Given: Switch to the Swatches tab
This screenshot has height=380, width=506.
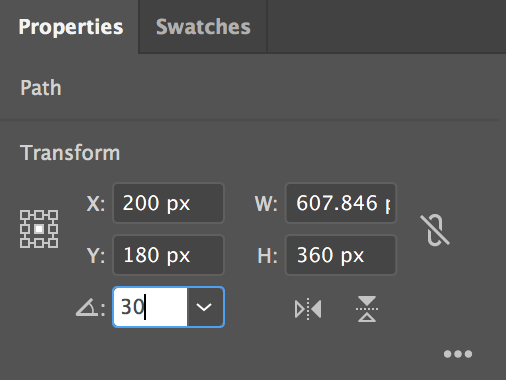Looking at the screenshot, I should click(x=203, y=27).
